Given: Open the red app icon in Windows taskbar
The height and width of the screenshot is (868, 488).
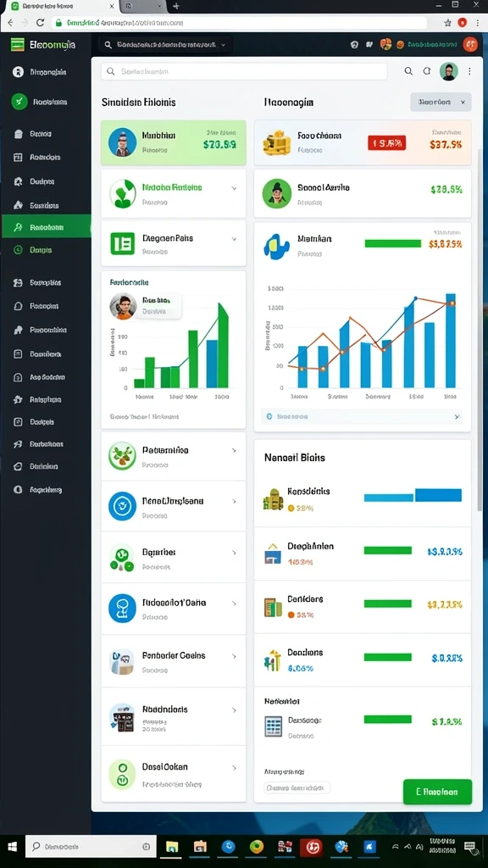Looking at the screenshot, I should pyautogui.click(x=312, y=847).
